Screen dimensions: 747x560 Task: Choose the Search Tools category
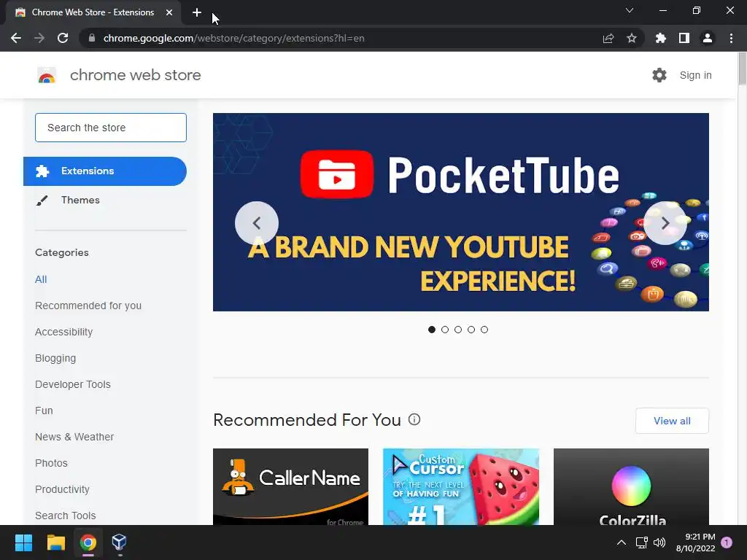pyautogui.click(x=65, y=516)
